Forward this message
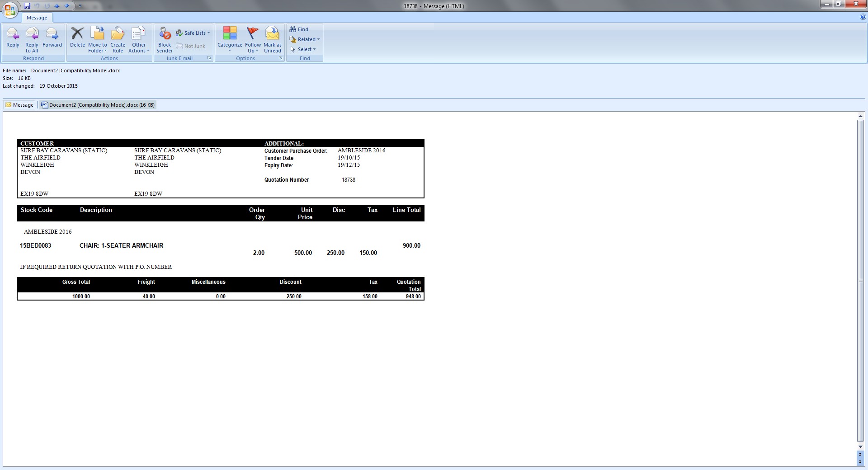This screenshot has height=470, width=868. [x=52, y=38]
